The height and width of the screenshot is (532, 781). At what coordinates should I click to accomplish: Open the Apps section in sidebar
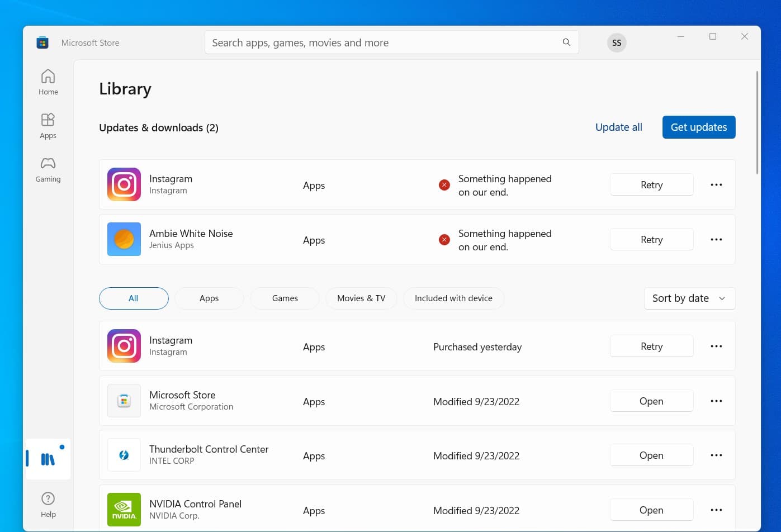pyautogui.click(x=48, y=125)
